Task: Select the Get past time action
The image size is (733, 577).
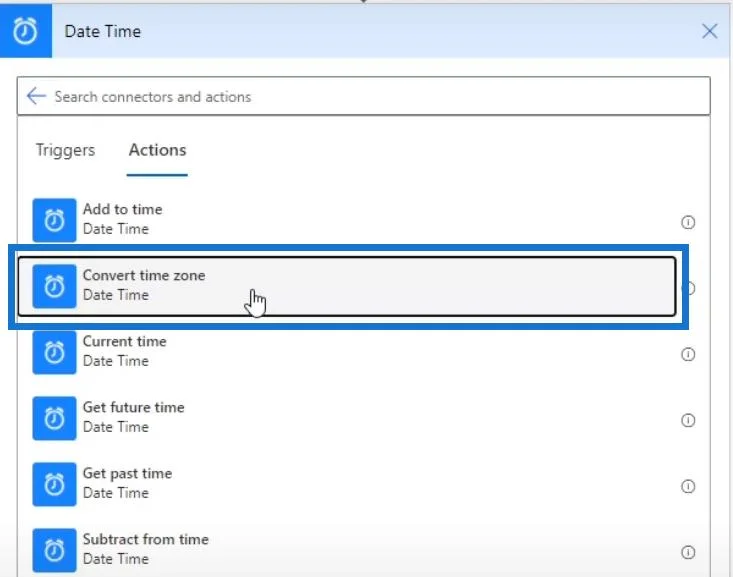Action: coord(347,484)
